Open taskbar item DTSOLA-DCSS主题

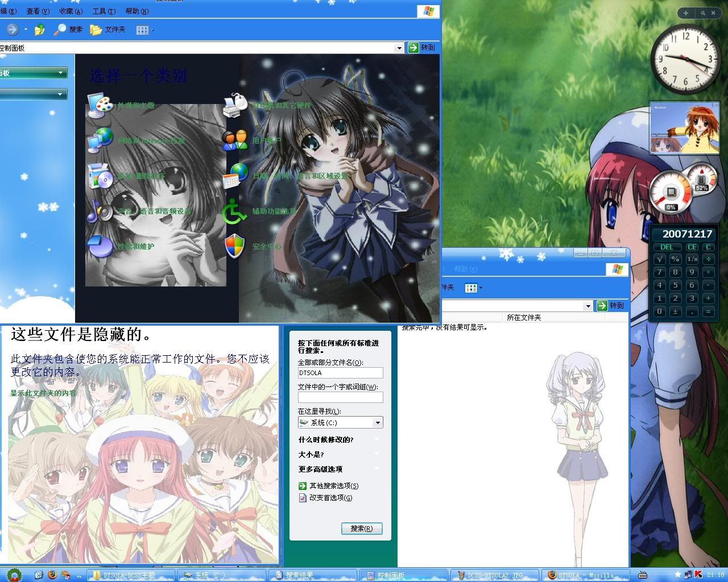(x=130, y=575)
